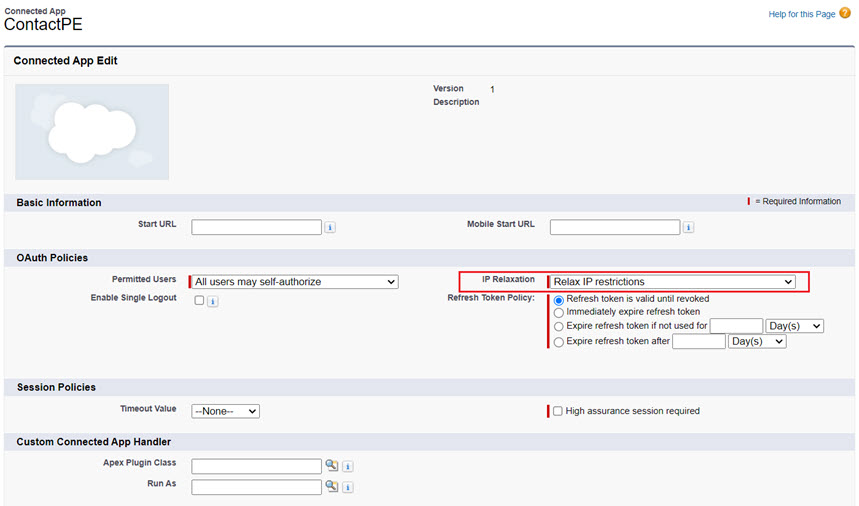
Task: Click the Apex Plugin Class text field
Action: coord(256,466)
